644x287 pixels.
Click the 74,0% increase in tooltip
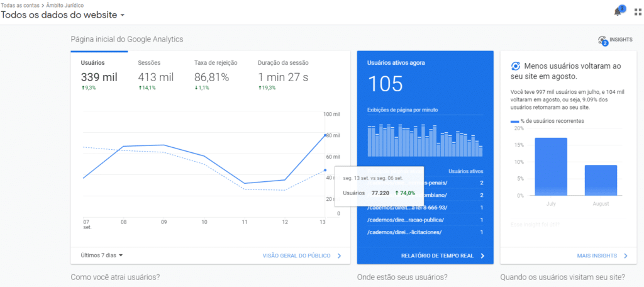tap(405, 193)
